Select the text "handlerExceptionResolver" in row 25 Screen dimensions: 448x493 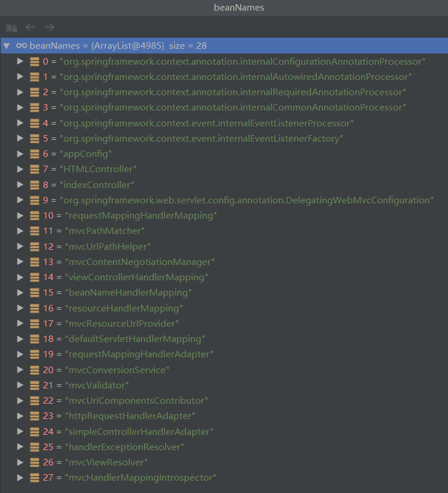point(124,447)
